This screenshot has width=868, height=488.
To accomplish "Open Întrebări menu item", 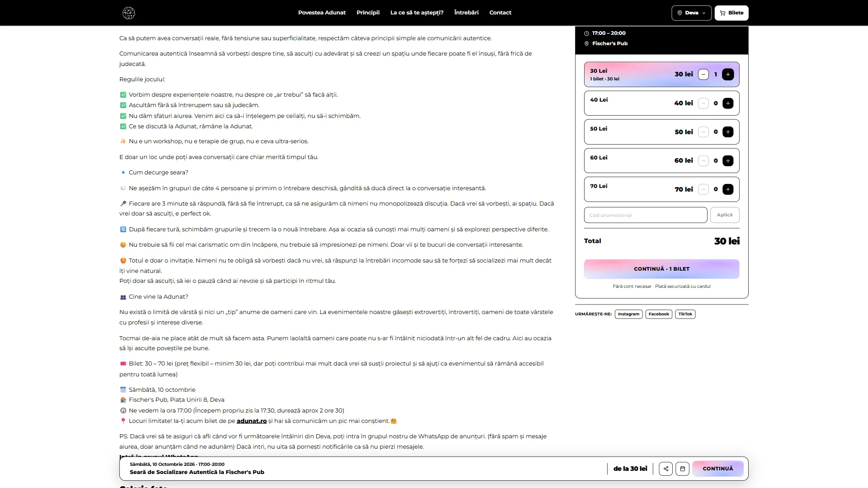I will tap(466, 13).
